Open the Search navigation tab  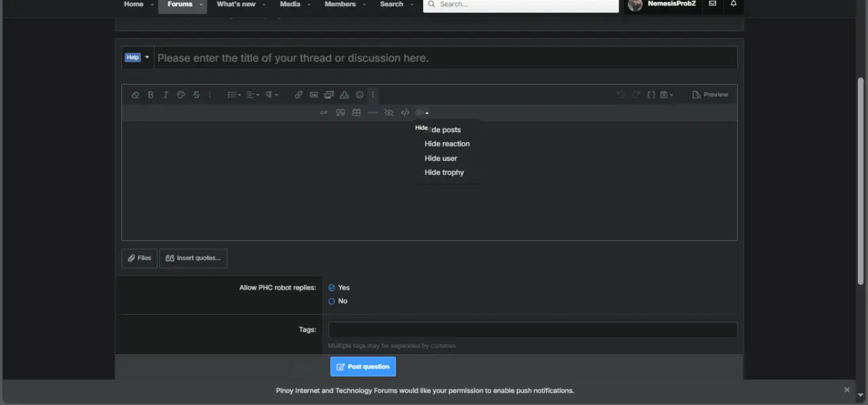tap(391, 4)
